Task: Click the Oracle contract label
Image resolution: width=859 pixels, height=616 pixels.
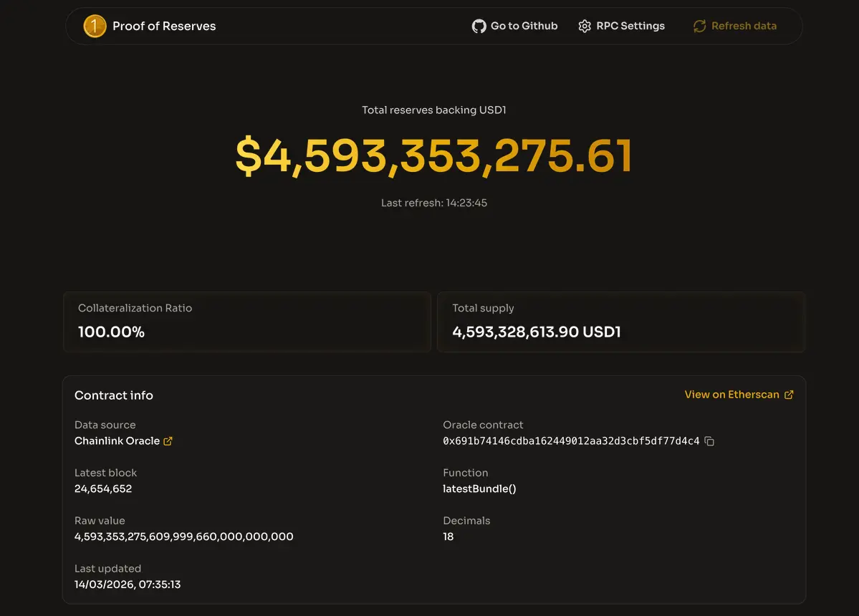Action: 483,425
